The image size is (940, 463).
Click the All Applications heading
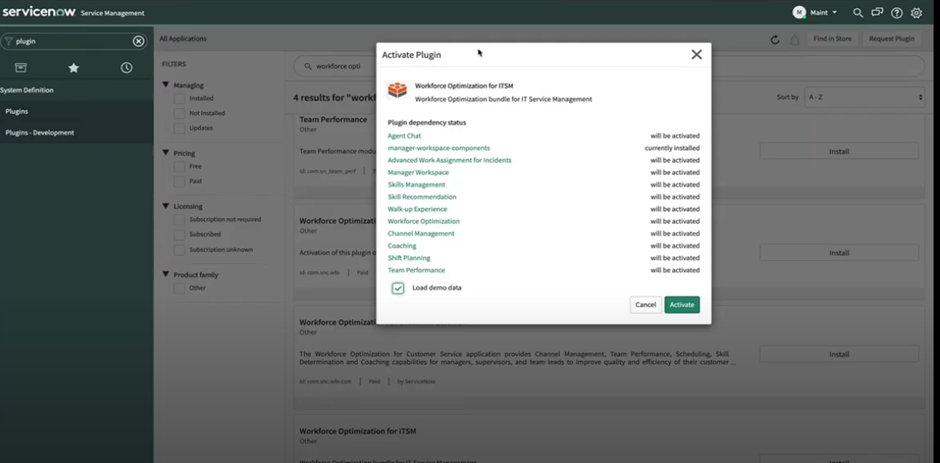pos(183,39)
